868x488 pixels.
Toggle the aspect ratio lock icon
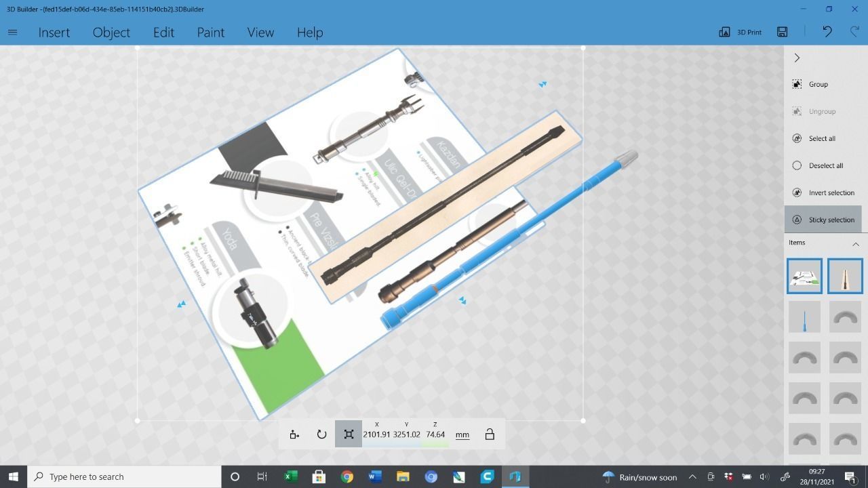(490, 434)
